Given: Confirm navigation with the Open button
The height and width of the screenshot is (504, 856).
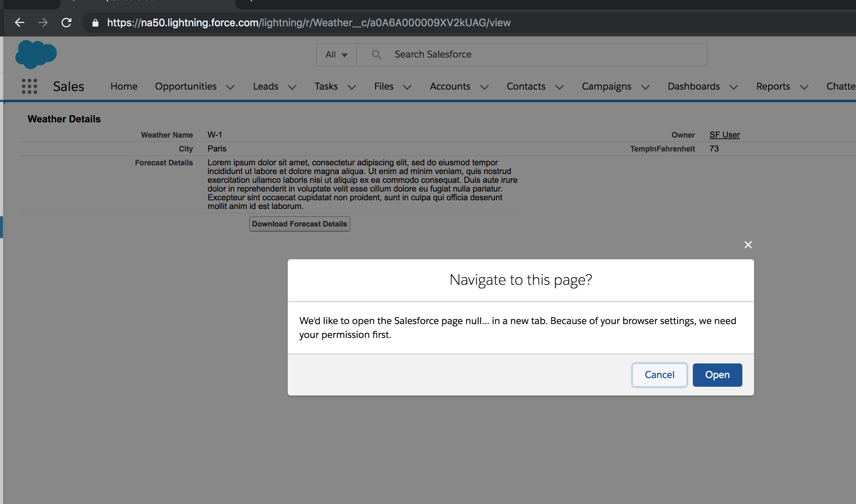Looking at the screenshot, I should (x=717, y=375).
